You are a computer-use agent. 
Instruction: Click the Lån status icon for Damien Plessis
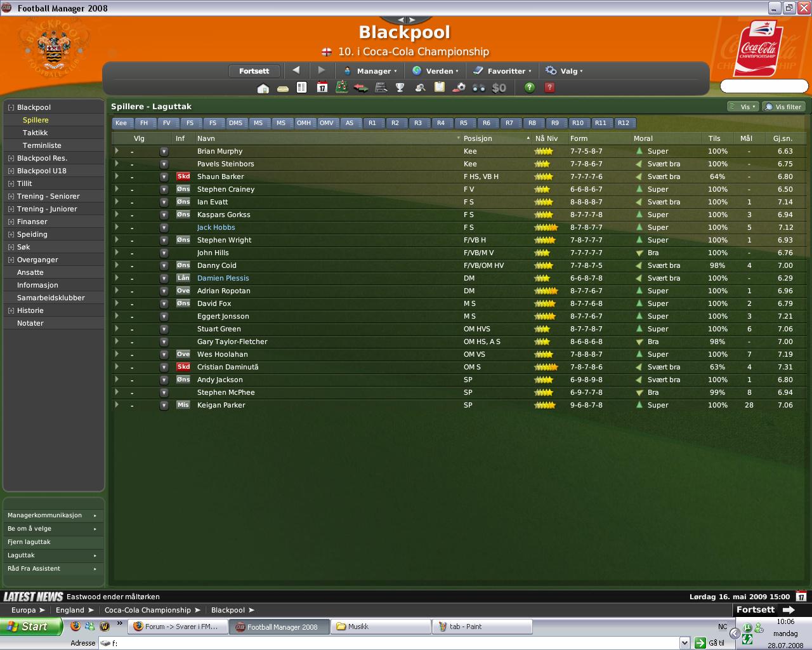pyautogui.click(x=183, y=278)
